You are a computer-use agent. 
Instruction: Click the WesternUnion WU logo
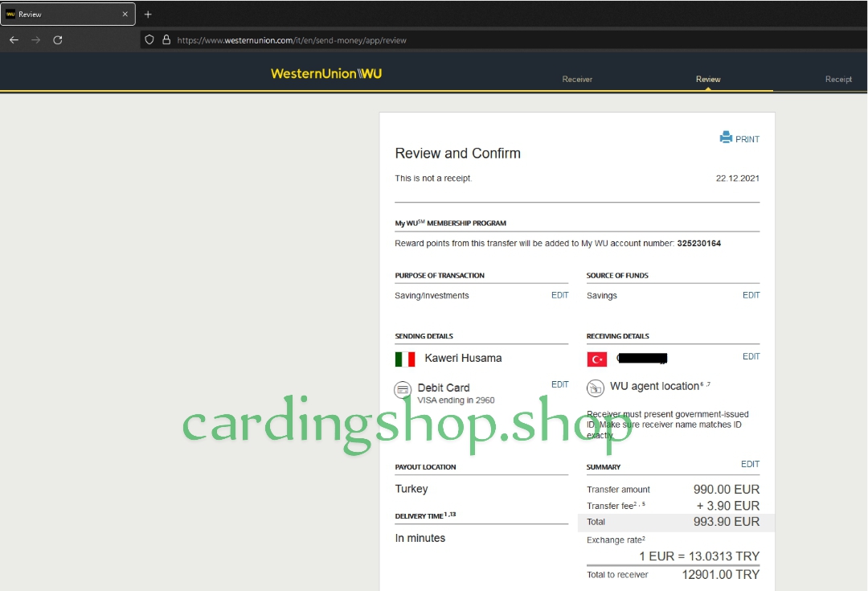coord(326,74)
